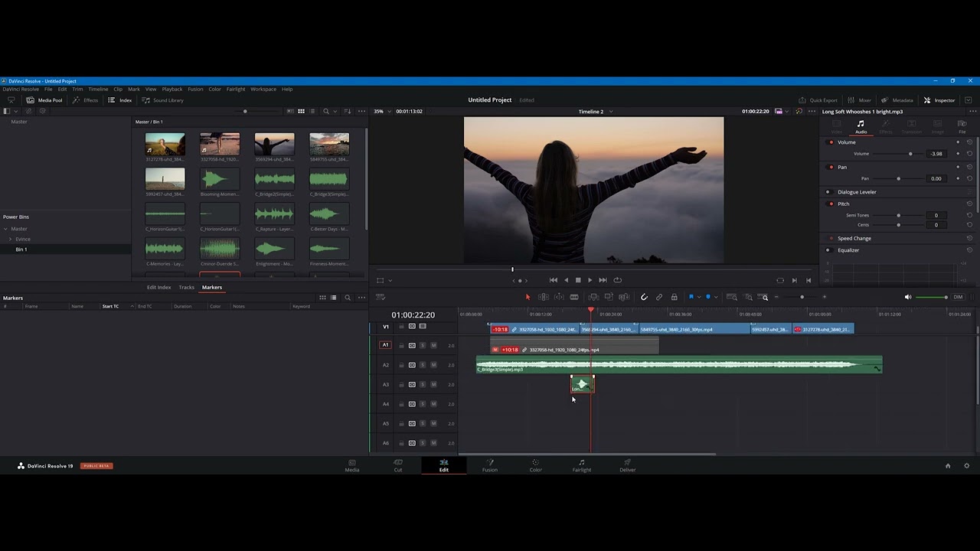Solo audio track A5
Screen dimensions: 980x551
[x=423, y=424]
